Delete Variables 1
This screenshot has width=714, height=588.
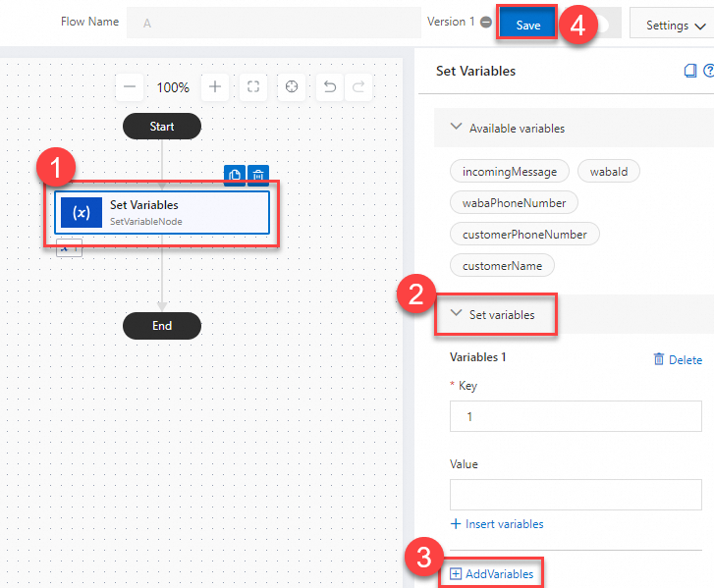tap(678, 359)
